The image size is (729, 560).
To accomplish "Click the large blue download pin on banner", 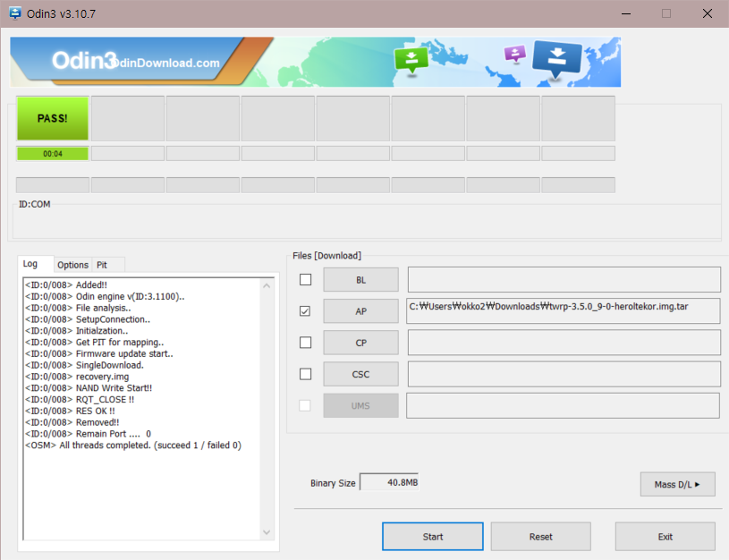I will [x=557, y=60].
